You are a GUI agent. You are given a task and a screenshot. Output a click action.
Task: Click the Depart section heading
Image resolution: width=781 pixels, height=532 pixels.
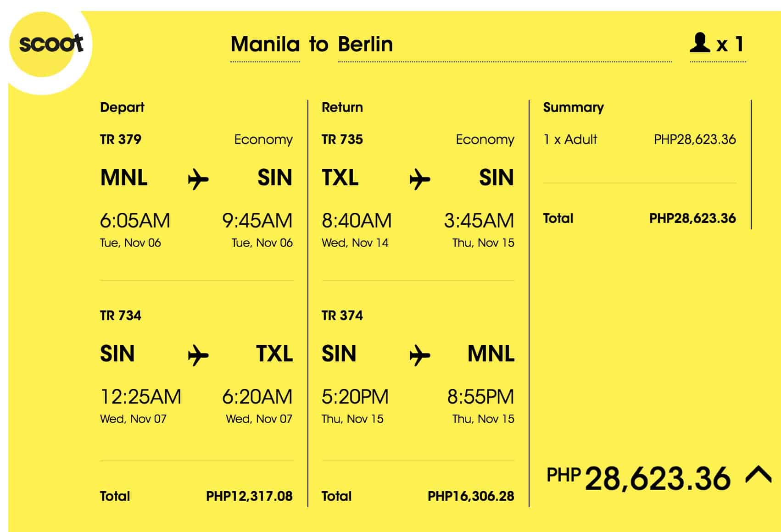click(122, 107)
